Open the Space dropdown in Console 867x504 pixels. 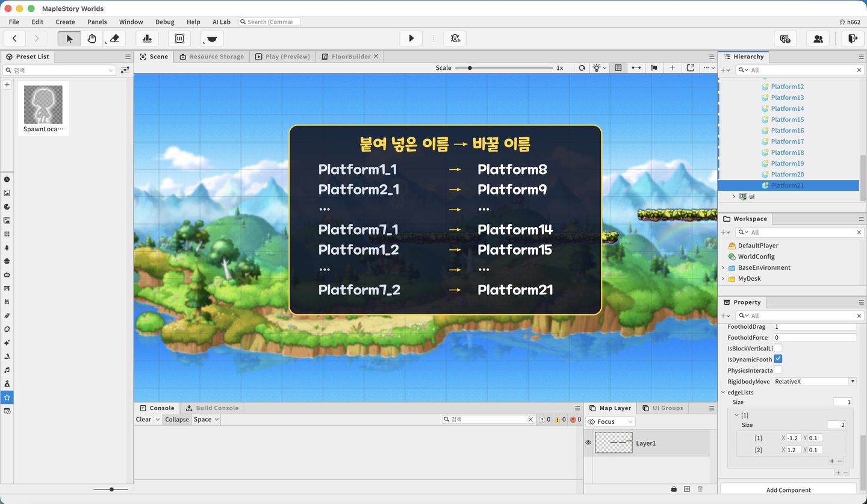tap(206, 419)
